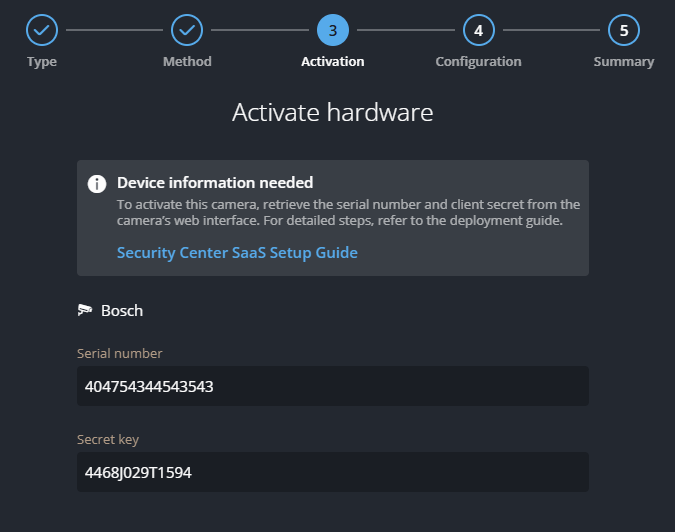
Task: Click the Serial number field label
Action: pos(119,353)
